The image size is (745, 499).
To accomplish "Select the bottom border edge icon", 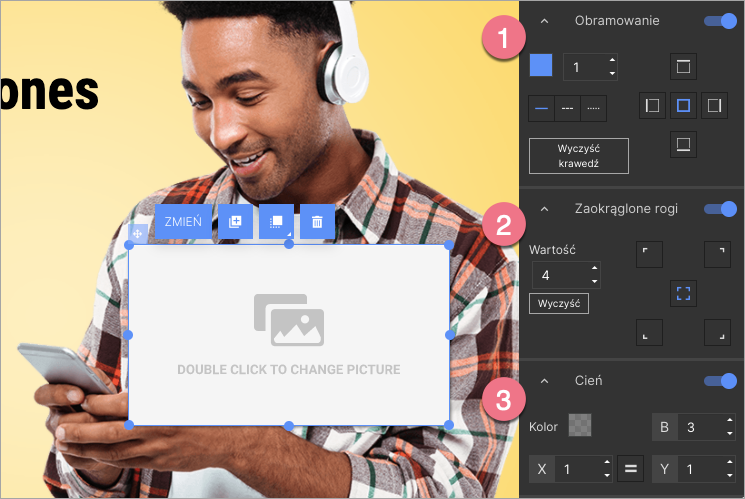I will click(x=683, y=144).
